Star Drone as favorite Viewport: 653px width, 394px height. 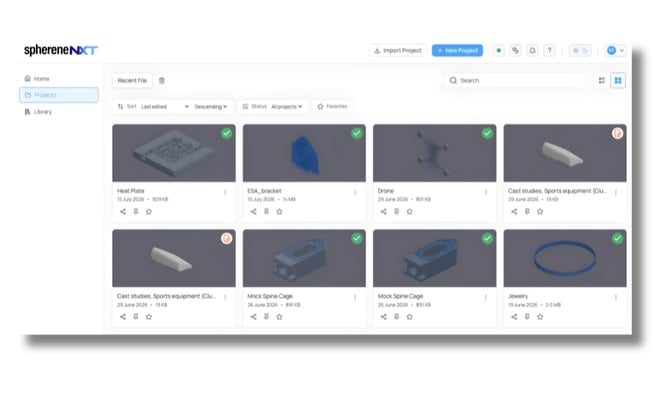click(410, 212)
